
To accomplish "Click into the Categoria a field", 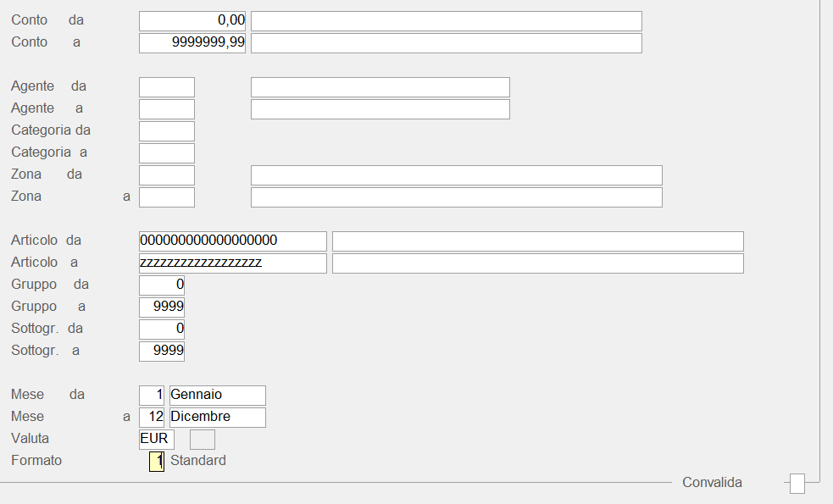I will tap(167, 152).
